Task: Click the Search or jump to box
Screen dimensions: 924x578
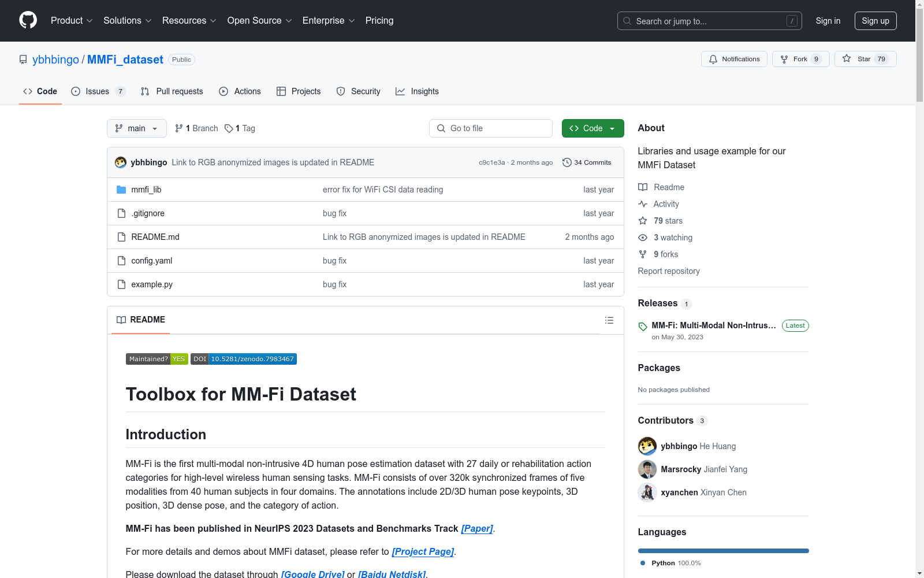Action: pos(710,21)
